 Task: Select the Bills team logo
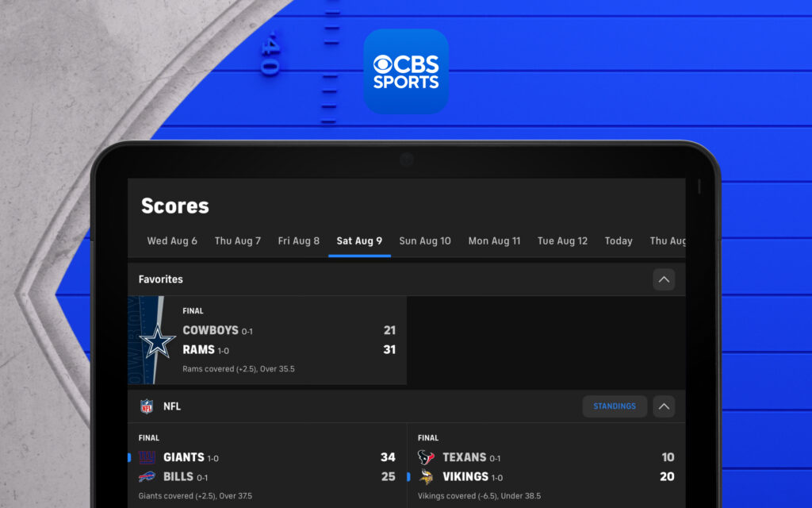tap(145, 477)
